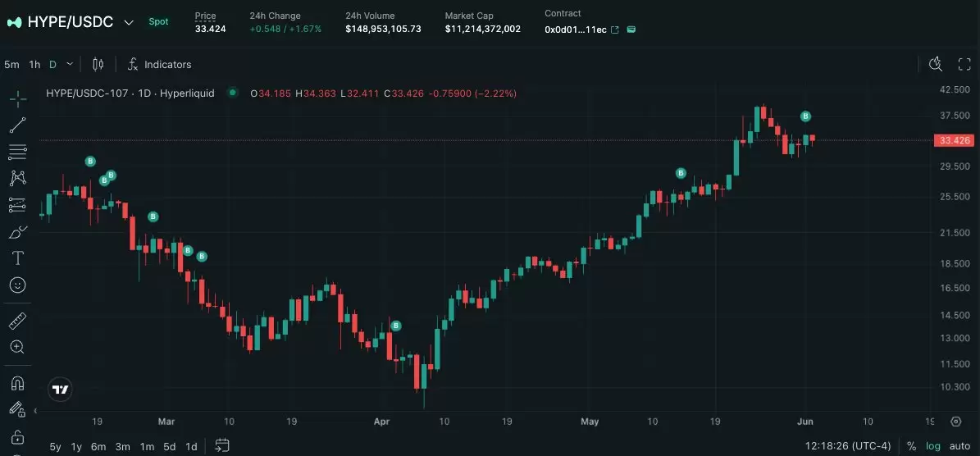
Task: Open chart settings gear icon
Action: coord(955,421)
